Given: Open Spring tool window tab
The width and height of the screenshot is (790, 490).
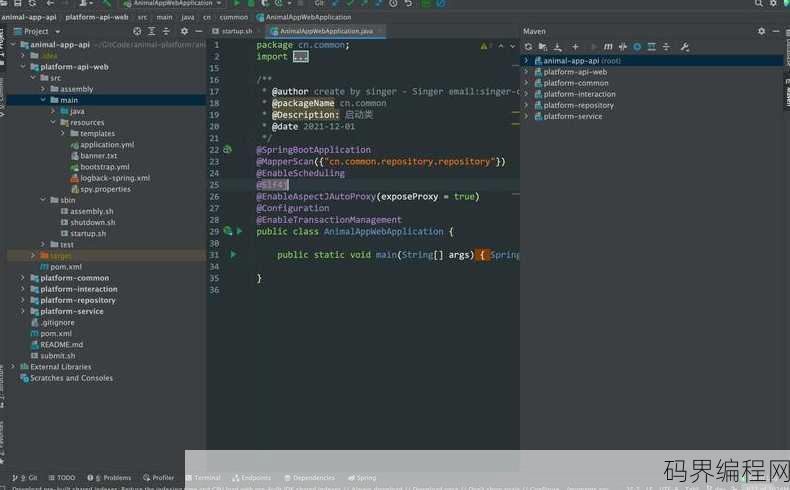Looking at the screenshot, I should [x=362, y=477].
